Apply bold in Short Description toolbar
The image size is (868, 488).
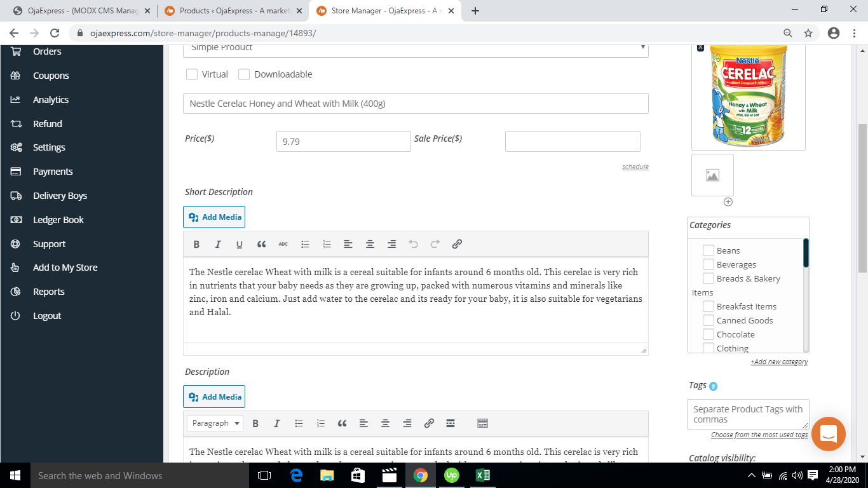(x=196, y=244)
